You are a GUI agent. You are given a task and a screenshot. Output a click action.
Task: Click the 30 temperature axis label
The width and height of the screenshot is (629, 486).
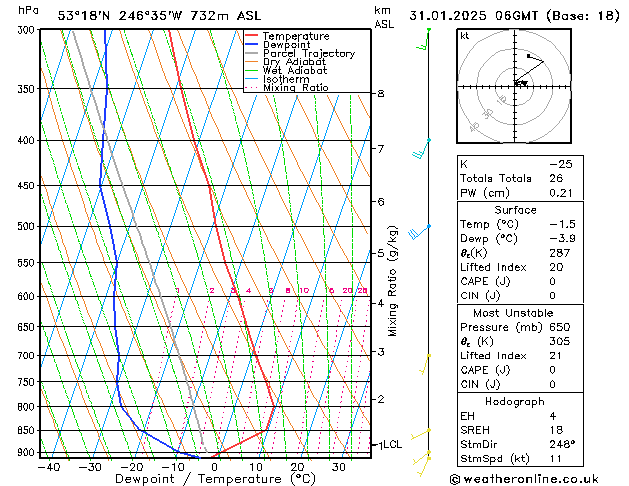click(339, 467)
